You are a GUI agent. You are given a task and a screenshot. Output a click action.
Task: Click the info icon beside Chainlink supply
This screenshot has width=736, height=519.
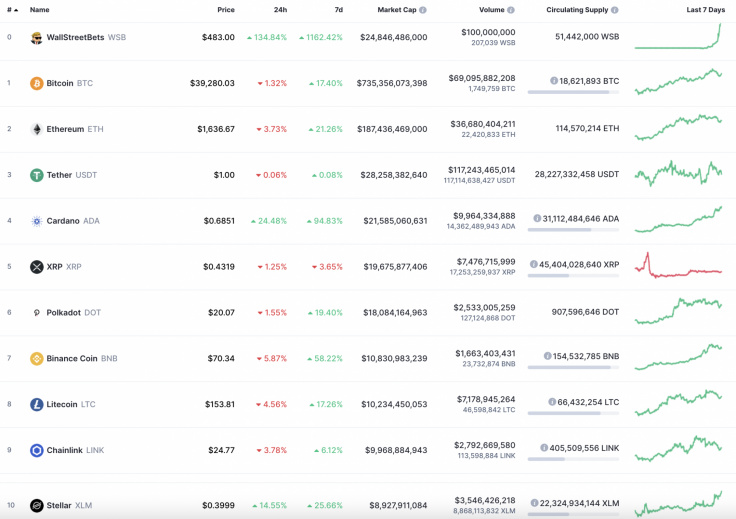(x=544, y=448)
